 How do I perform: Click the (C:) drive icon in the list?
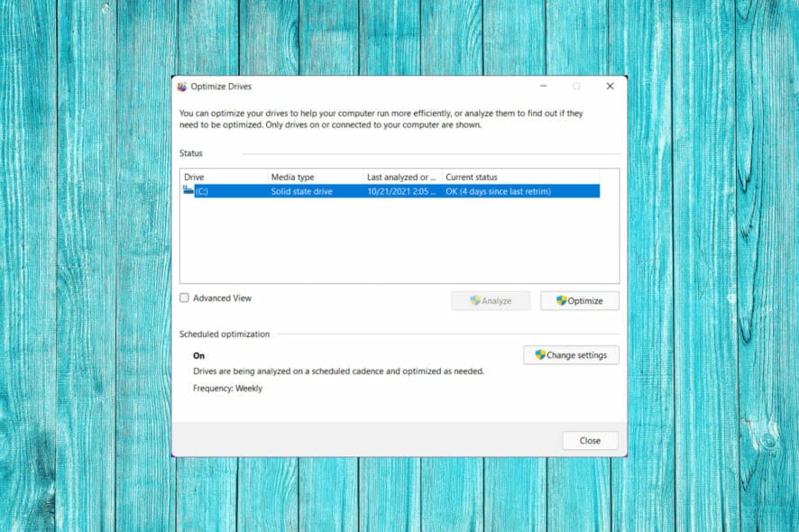pyautogui.click(x=188, y=191)
